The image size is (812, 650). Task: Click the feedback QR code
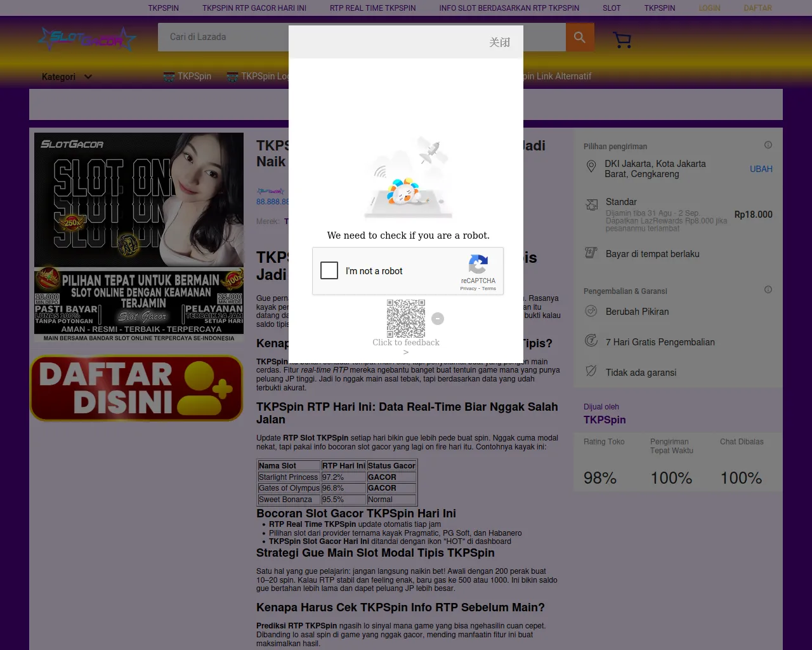(406, 319)
